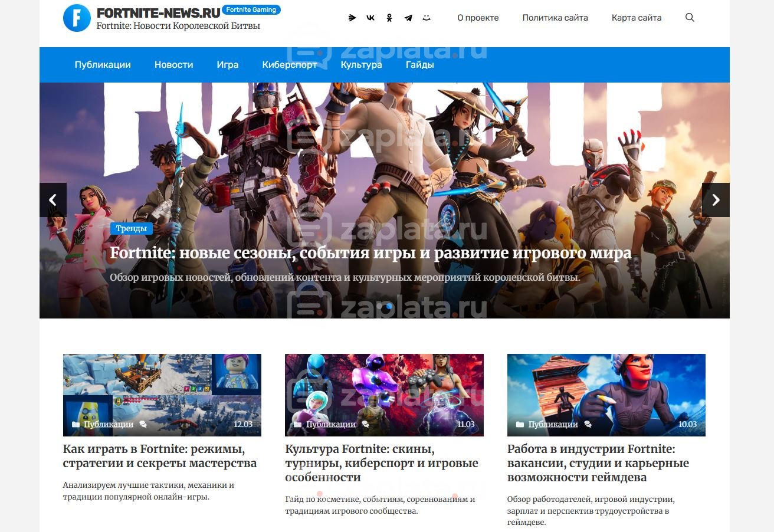Open the Telegram paper-plane icon
Screen dimensions: 774x532
pos(408,18)
